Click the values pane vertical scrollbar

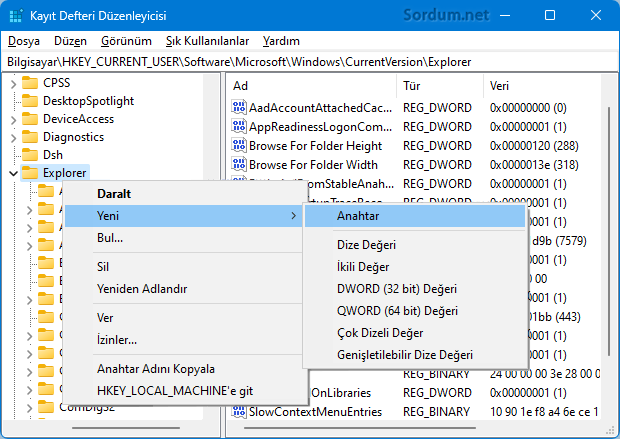point(609,231)
